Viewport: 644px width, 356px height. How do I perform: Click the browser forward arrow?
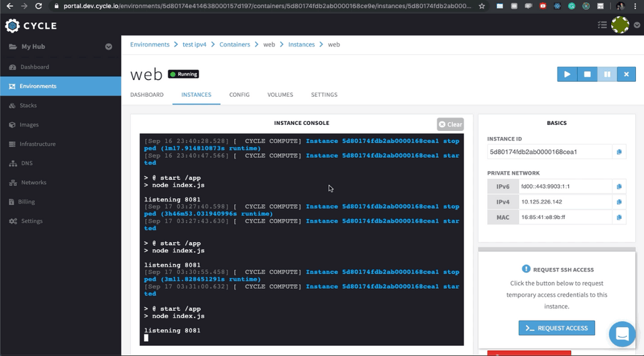24,6
